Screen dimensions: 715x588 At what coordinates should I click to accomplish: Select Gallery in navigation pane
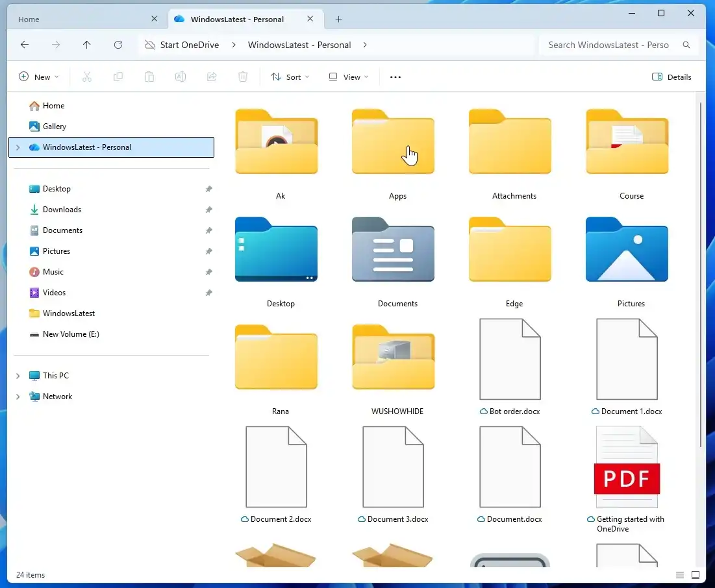111,127
